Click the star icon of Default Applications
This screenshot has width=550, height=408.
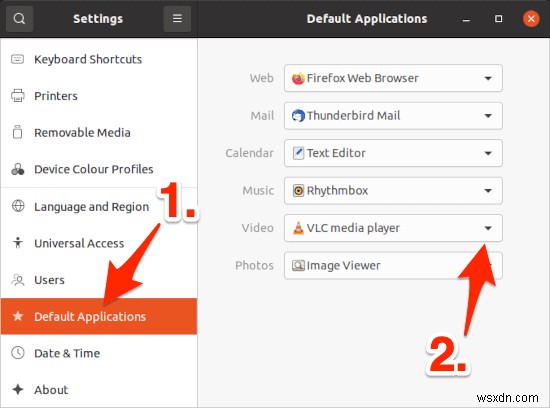pos(18,316)
